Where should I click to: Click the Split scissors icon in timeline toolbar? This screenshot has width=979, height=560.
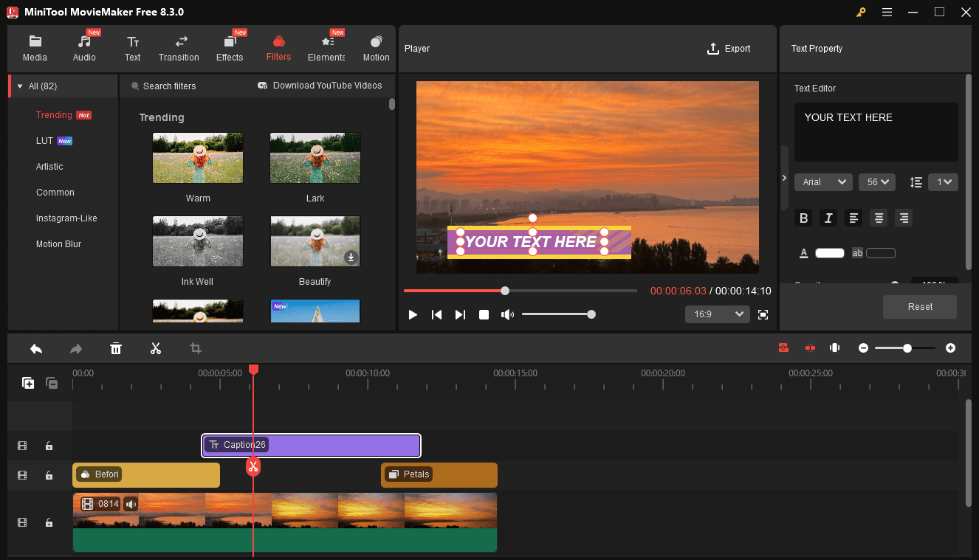[x=156, y=348]
